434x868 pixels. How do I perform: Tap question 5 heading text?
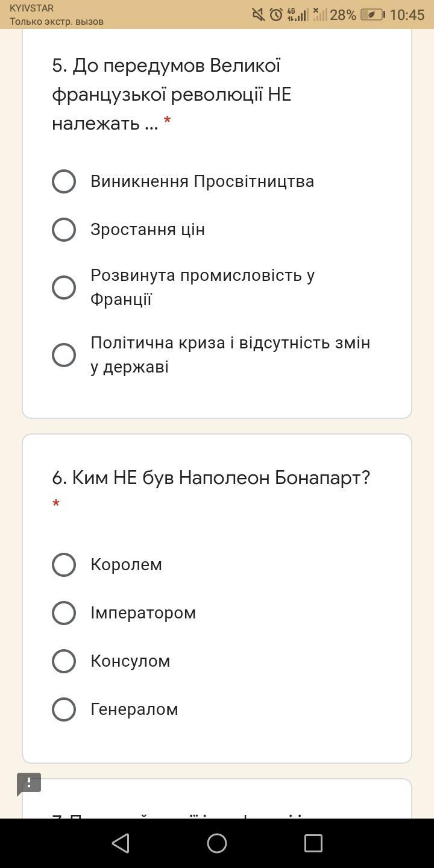click(172, 95)
